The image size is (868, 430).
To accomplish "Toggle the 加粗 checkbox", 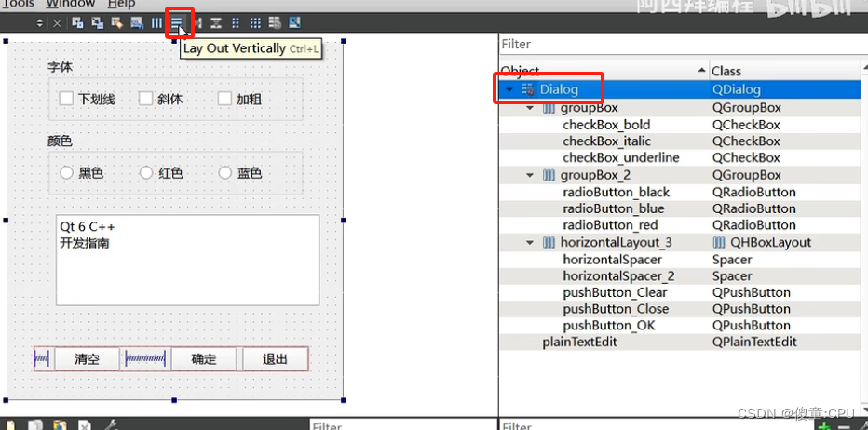I will coord(224,99).
